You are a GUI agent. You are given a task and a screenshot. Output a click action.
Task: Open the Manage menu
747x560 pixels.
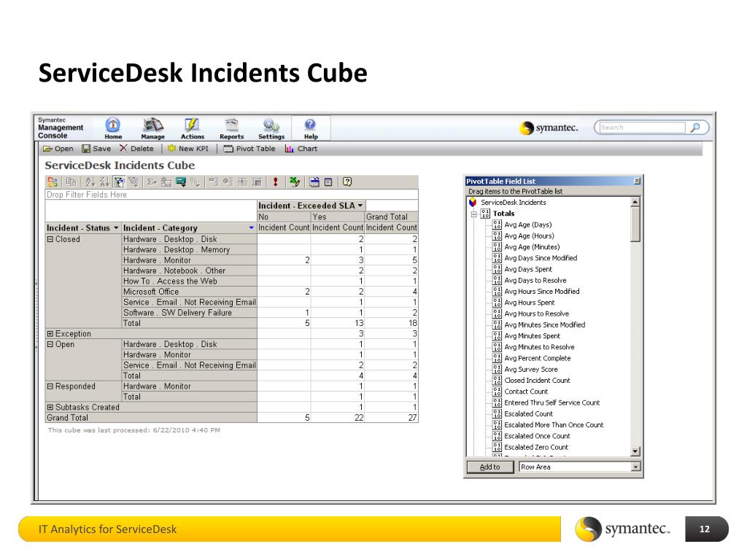153,128
